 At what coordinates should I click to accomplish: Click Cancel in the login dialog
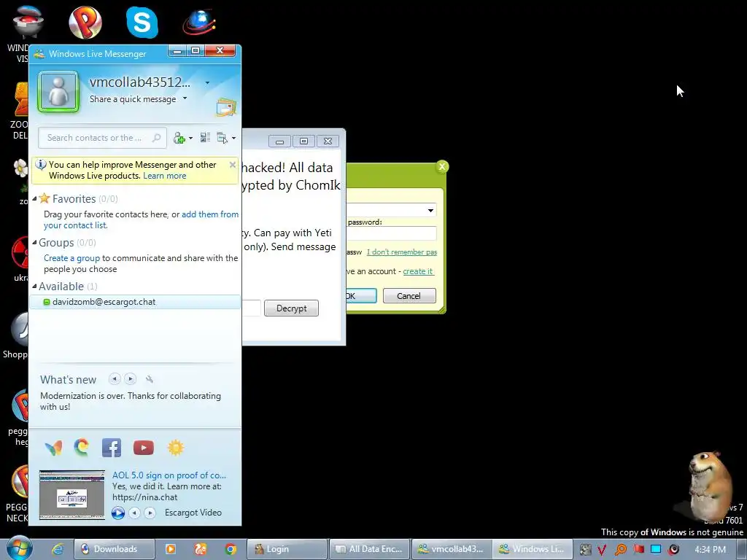[409, 296]
